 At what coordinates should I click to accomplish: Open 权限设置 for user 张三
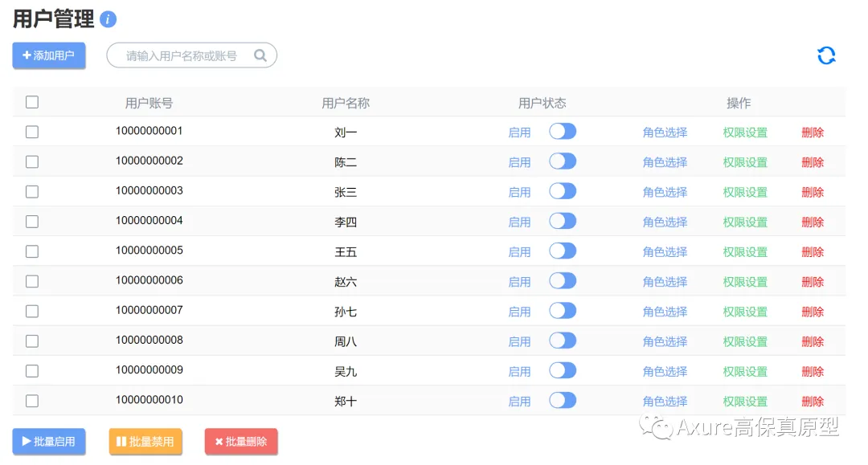pos(744,191)
